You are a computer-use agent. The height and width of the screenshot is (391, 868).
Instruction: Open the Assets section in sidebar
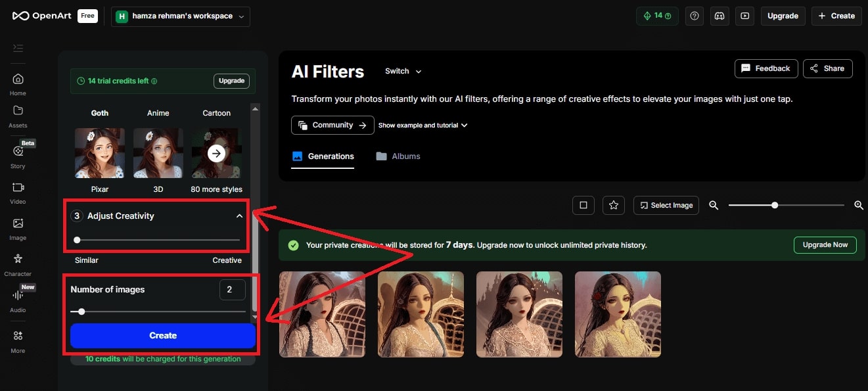coord(17,115)
